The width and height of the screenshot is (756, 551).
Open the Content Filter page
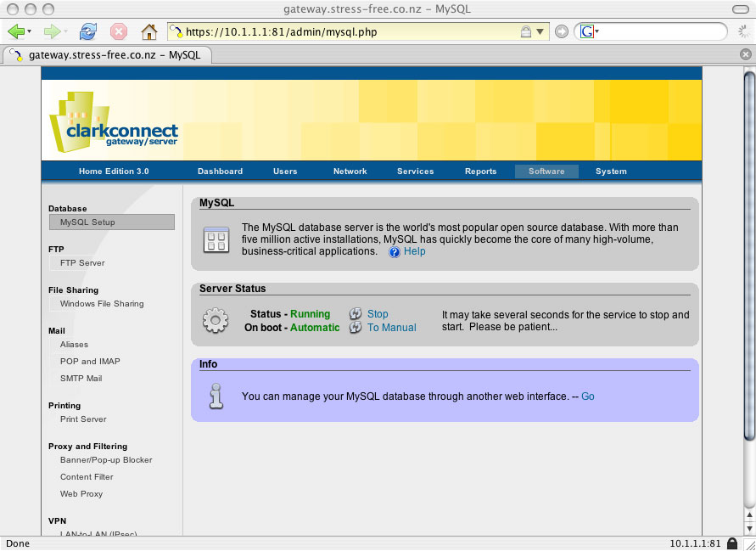(87, 476)
